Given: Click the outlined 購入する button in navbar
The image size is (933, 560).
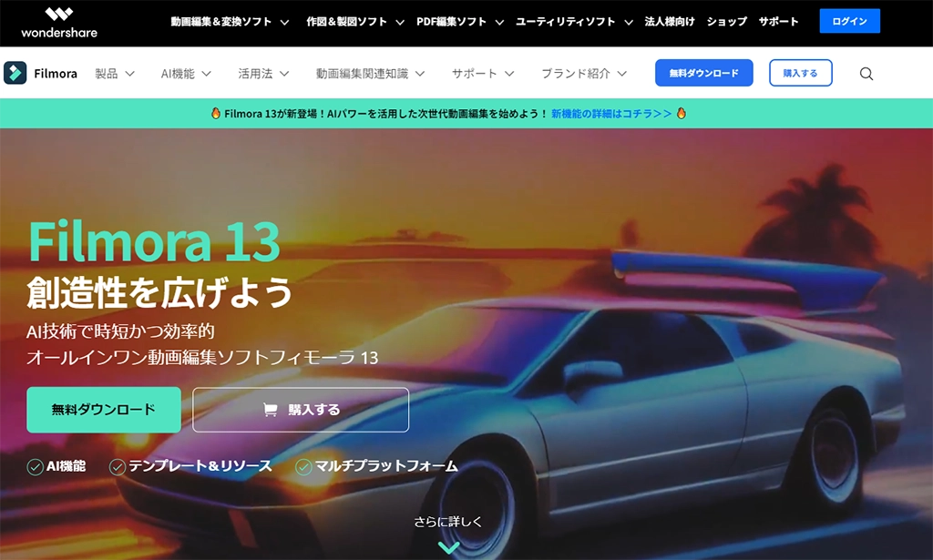Looking at the screenshot, I should tap(800, 73).
